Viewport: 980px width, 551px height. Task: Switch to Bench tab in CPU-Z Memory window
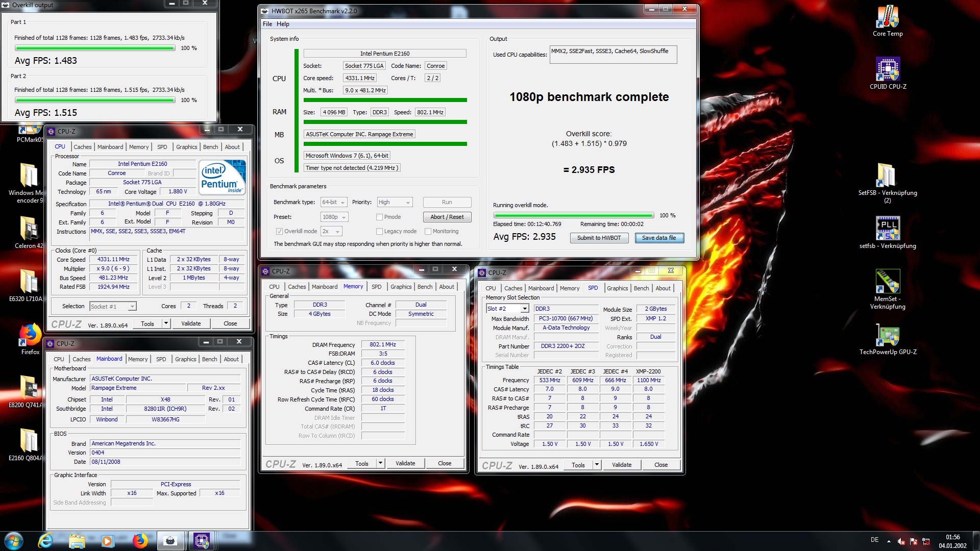[425, 287]
